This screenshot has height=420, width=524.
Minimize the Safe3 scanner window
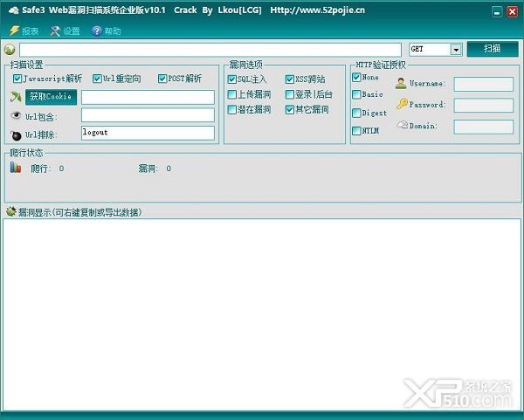coord(497,12)
